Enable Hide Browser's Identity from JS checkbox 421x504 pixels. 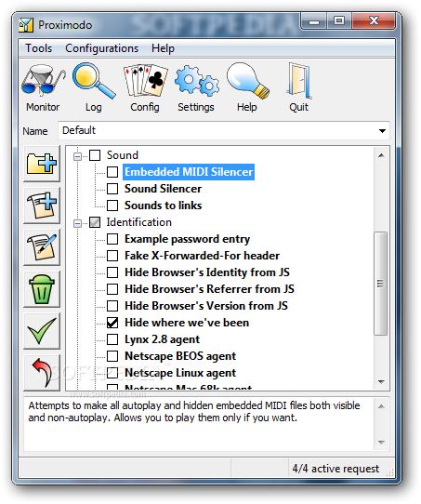112,272
